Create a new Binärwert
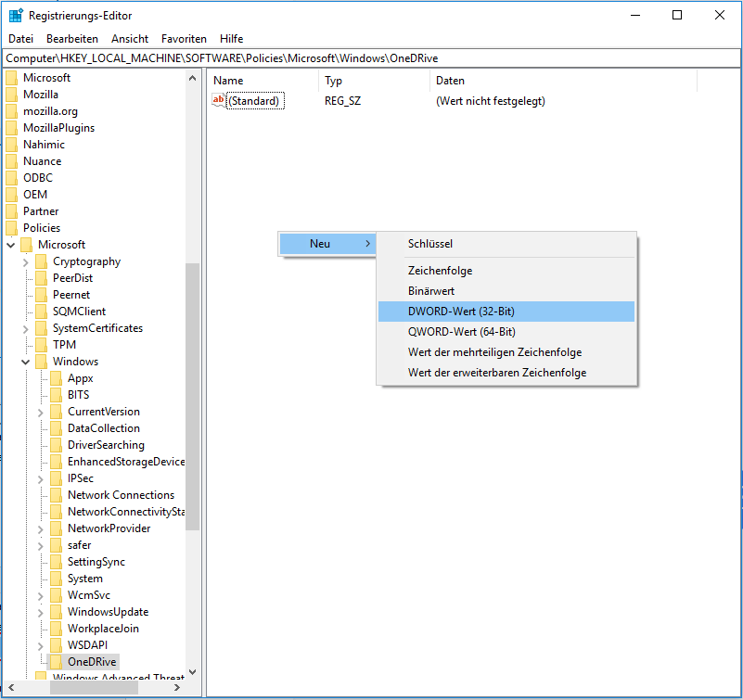 506,291
